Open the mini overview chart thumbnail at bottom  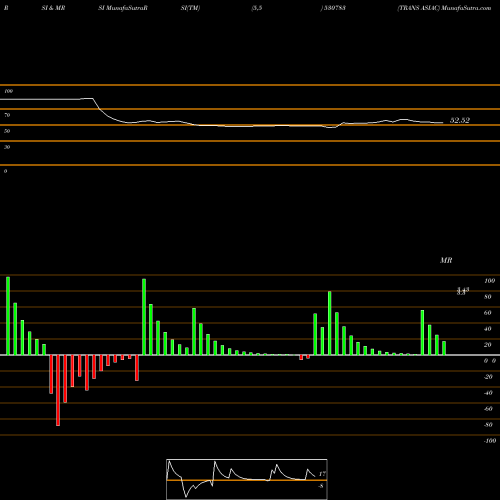(247, 479)
